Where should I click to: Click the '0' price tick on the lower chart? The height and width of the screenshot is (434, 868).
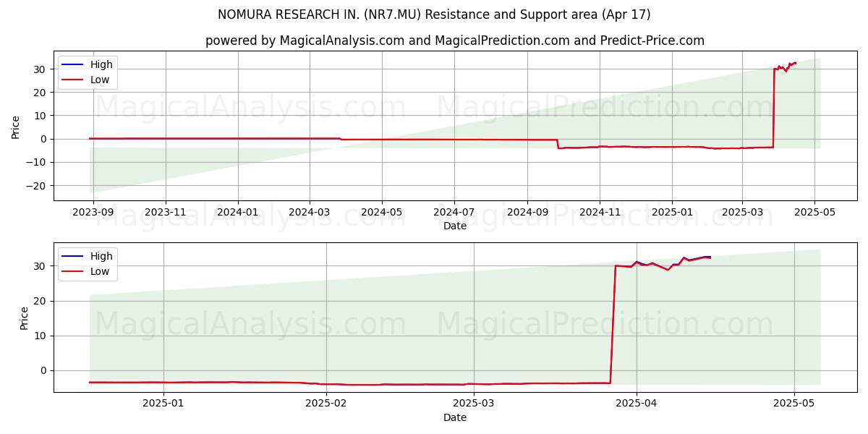tap(45, 370)
